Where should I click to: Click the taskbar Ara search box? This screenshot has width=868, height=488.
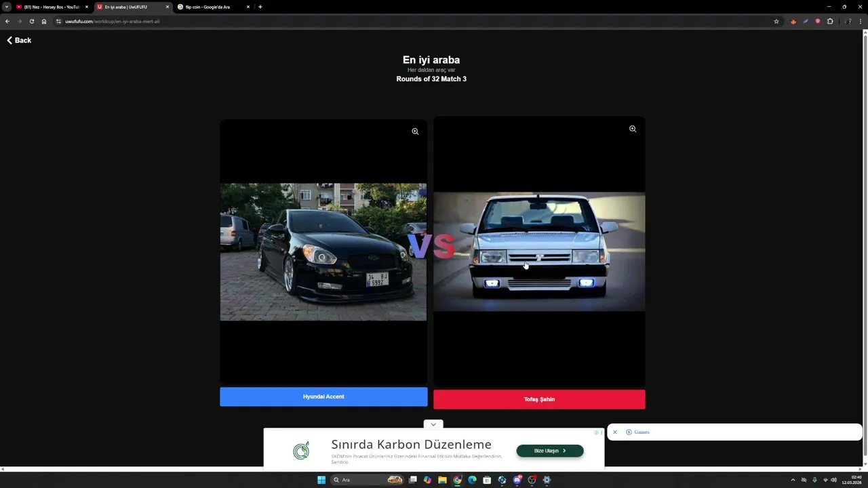tap(367, 480)
